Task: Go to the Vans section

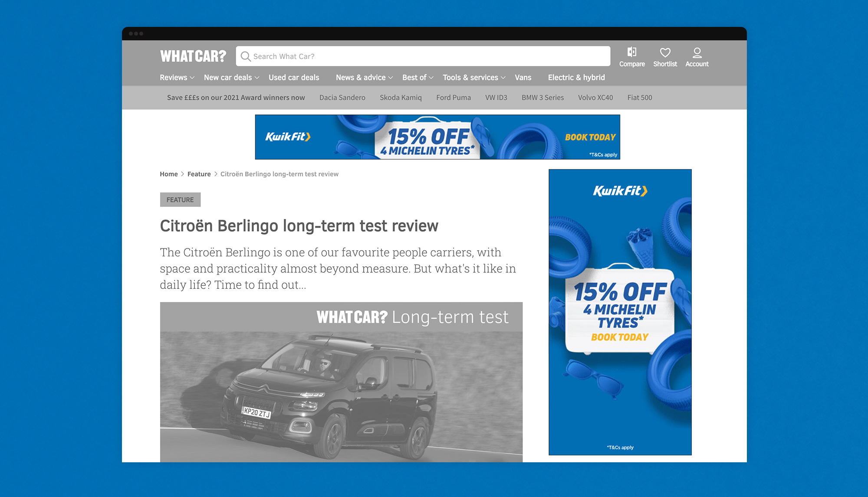Action: tap(523, 78)
